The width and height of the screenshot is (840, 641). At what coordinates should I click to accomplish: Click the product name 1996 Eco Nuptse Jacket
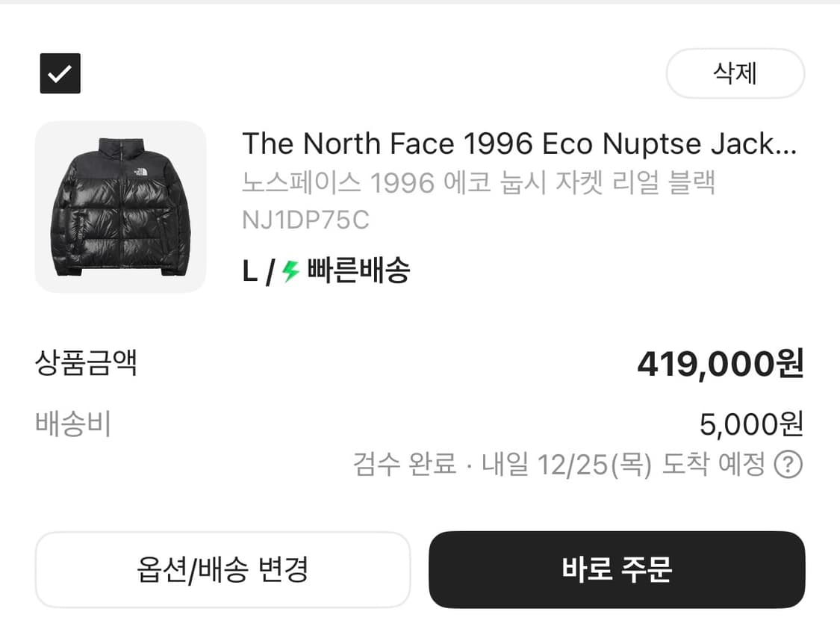pos(520,143)
